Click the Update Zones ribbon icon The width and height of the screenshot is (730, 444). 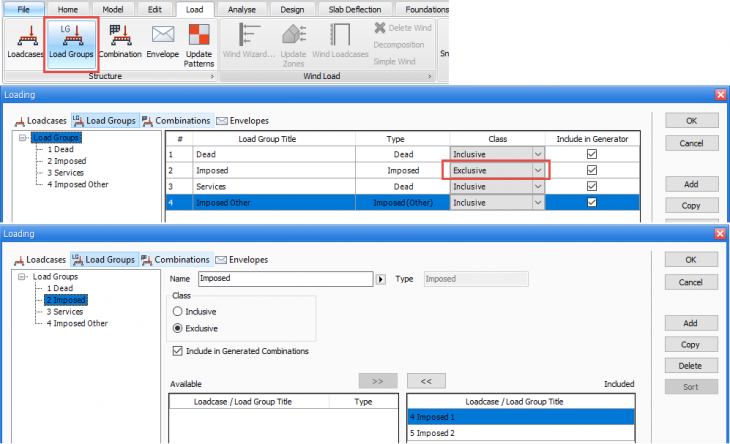click(293, 46)
